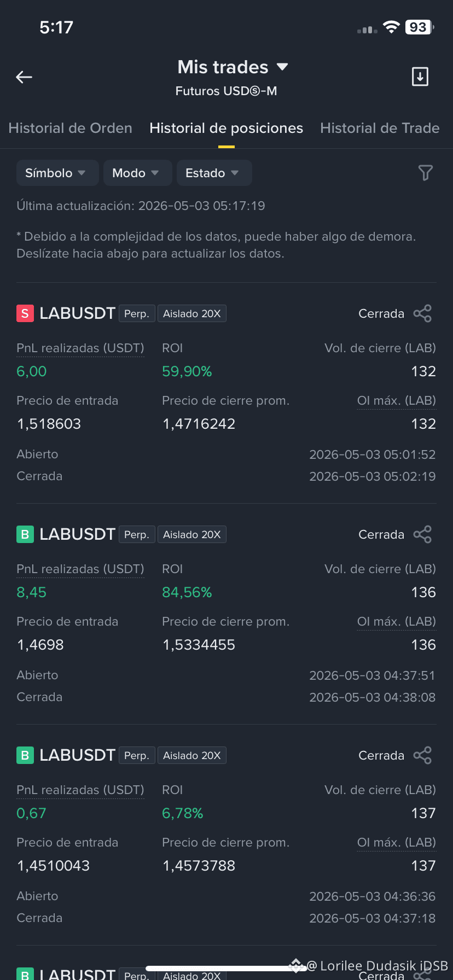Tap the red S sell badge
Screen dimensions: 453x980
25,313
